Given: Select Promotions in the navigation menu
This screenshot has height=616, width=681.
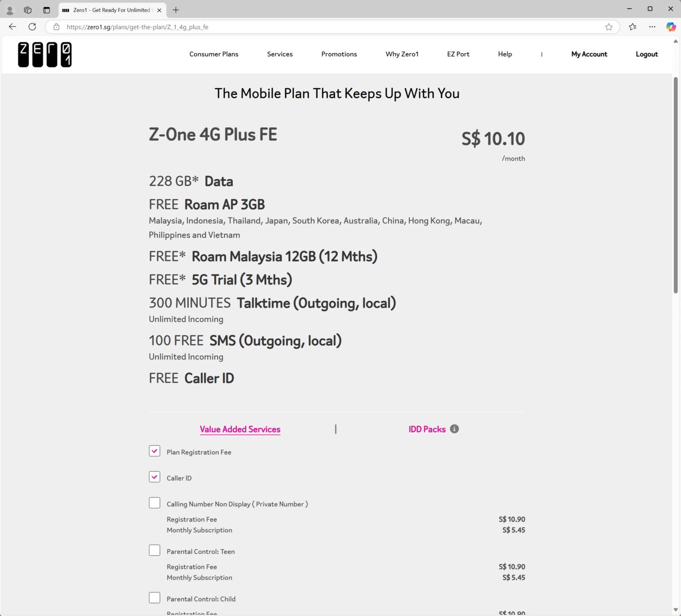Looking at the screenshot, I should point(339,54).
